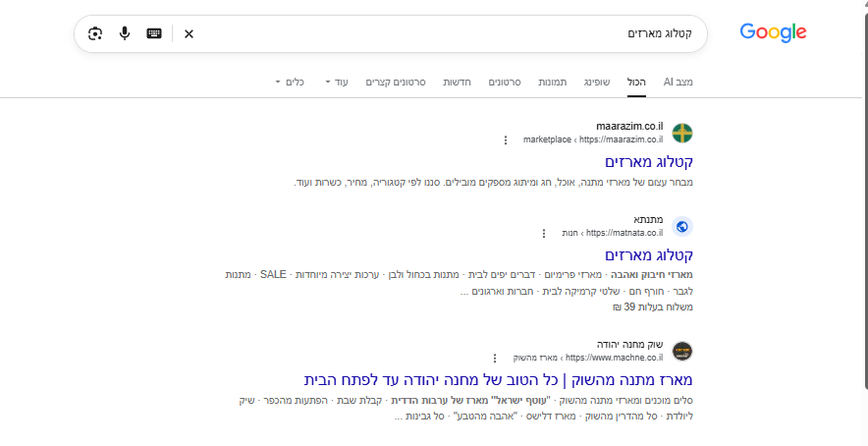
Task: Click the matnata.co.il חנות URL breadcrumb
Action: (613, 233)
